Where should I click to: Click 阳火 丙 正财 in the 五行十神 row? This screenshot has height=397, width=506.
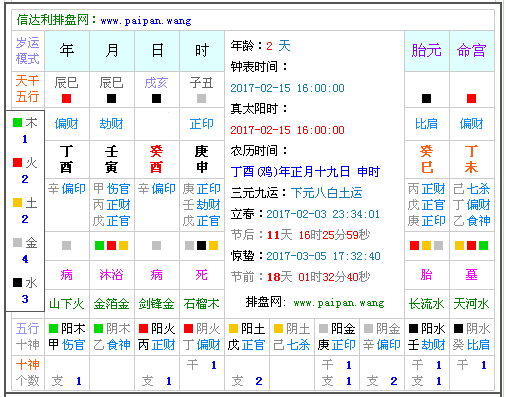click(x=157, y=337)
